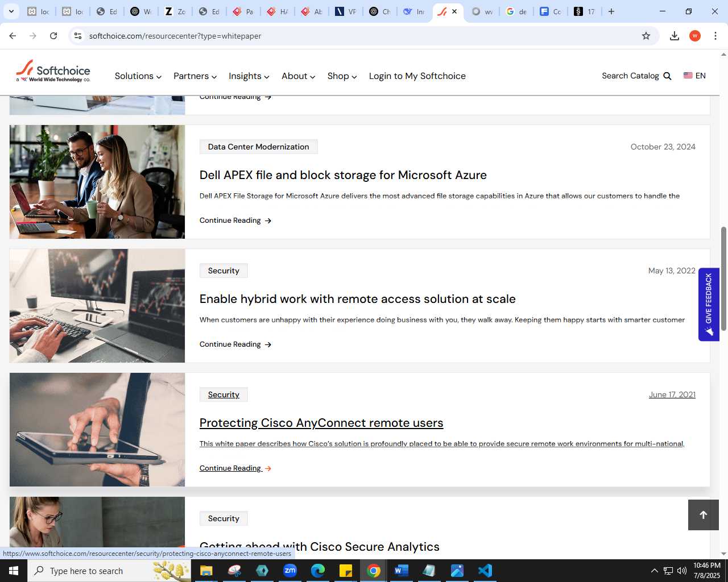
Task: Open File Explorer from the taskbar
Action: click(x=206, y=571)
